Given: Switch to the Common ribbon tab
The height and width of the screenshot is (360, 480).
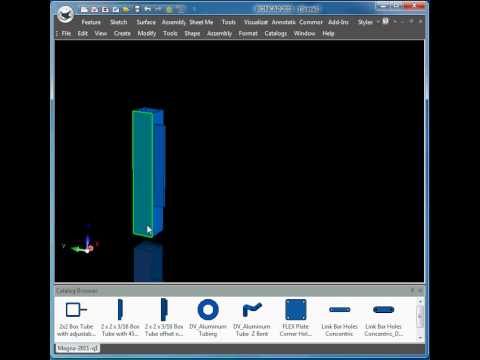Looking at the screenshot, I should tap(311, 22).
